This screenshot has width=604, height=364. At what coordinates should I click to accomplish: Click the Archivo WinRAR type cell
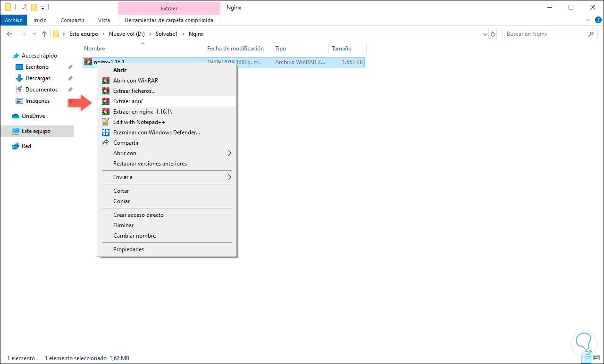[299, 62]
